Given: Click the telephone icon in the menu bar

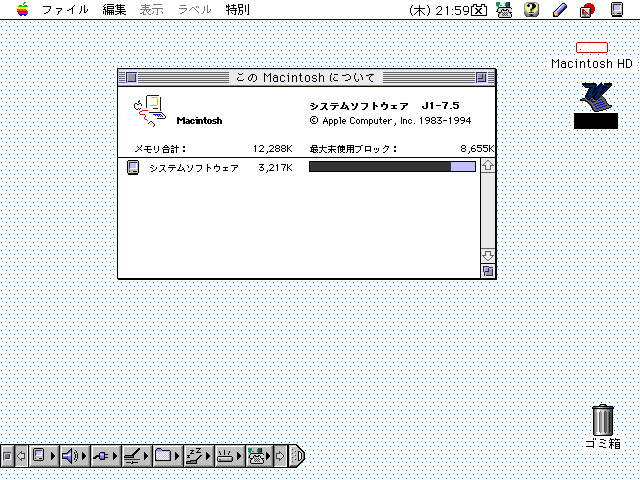Looking at the screenshot, I should pos(504,10).
